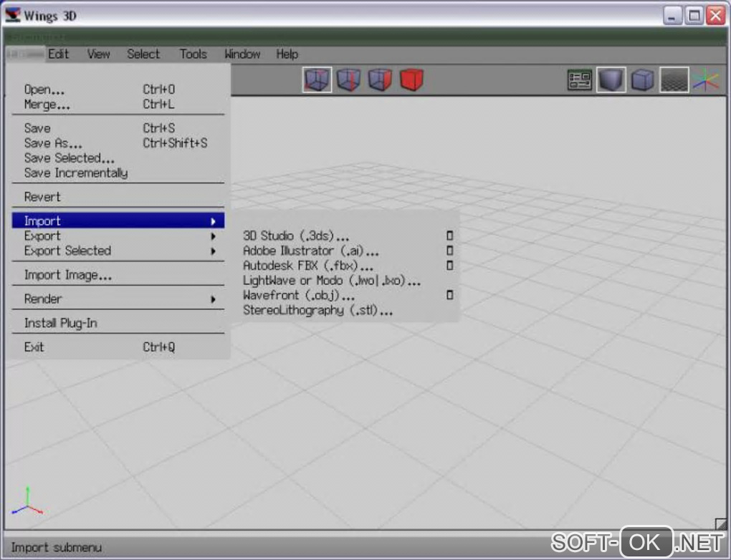
Task: Open the Window menu
Action: (242, 54)
